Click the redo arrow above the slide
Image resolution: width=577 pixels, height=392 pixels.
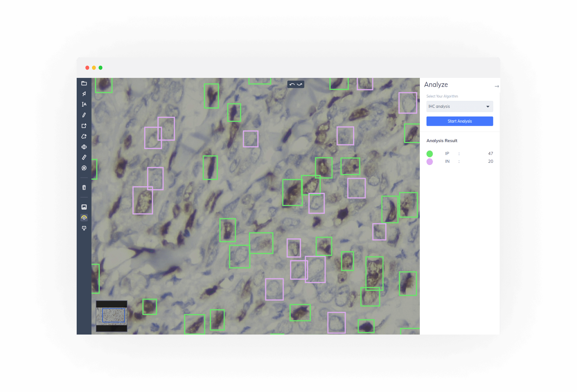pyautogui.click(x=299, y=84)
